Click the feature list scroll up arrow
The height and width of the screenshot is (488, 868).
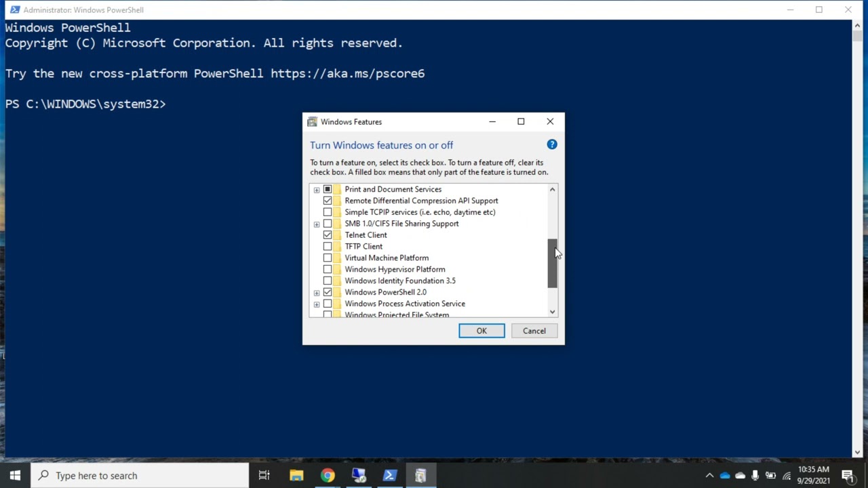point(553,190)
